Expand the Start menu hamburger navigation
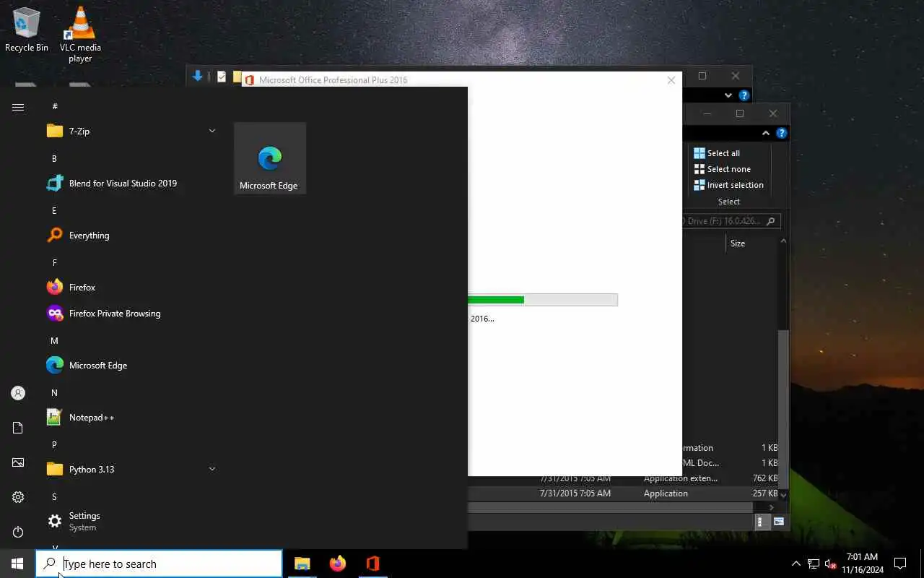924x578 pixels. point(18,107)
